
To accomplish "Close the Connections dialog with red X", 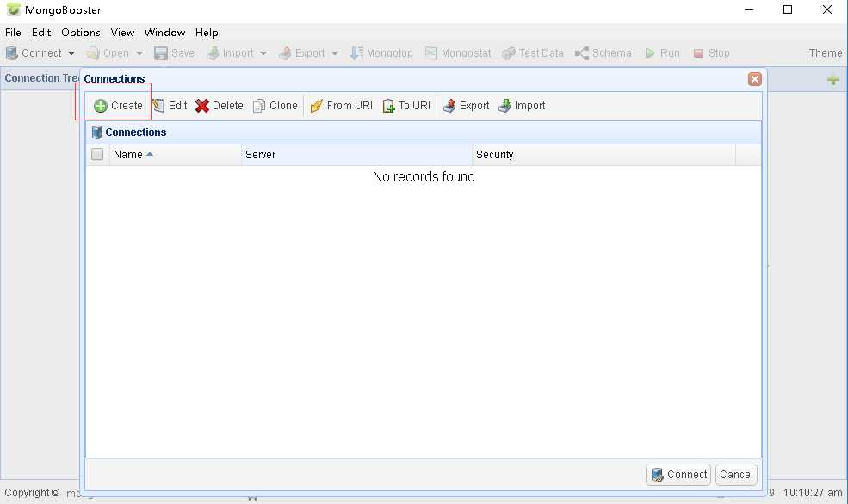I will coord(754,79).
